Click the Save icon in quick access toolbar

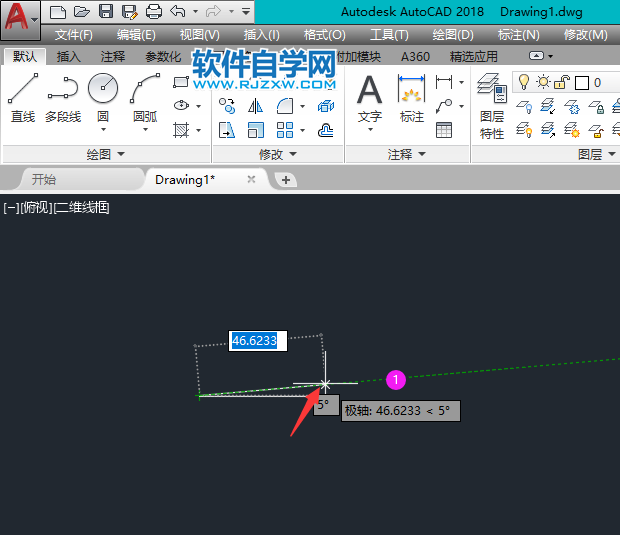click(106, 11)
